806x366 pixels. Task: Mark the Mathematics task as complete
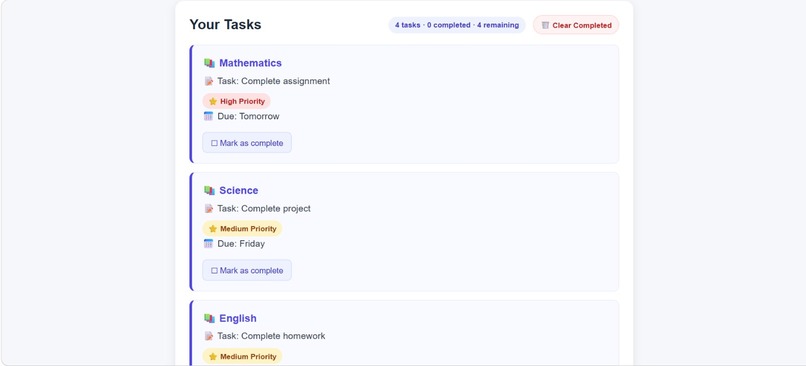tap(247, 143)
